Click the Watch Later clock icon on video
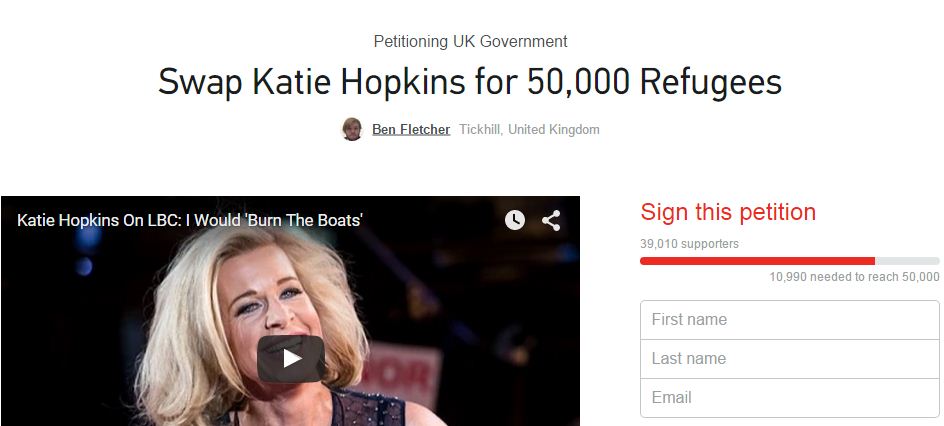944x426 pixels. pyautogui.click(x=514, y=220)
